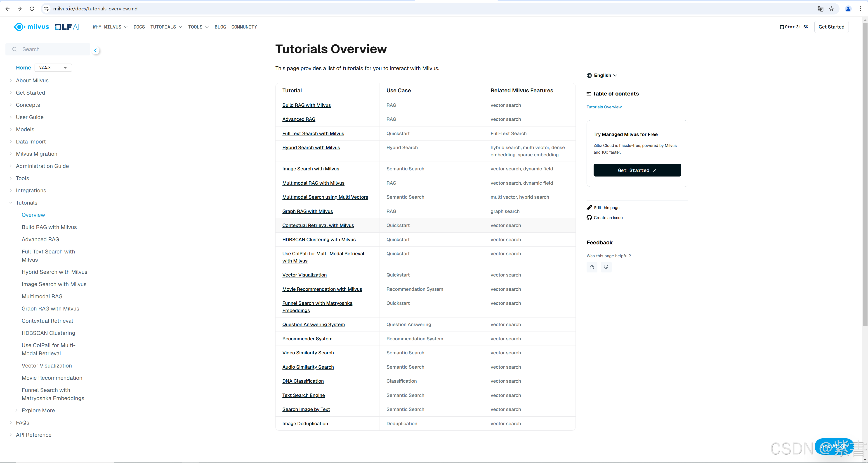Screen dimensions: 868x463
Task: Reload the page
Action: click(32, 9)
